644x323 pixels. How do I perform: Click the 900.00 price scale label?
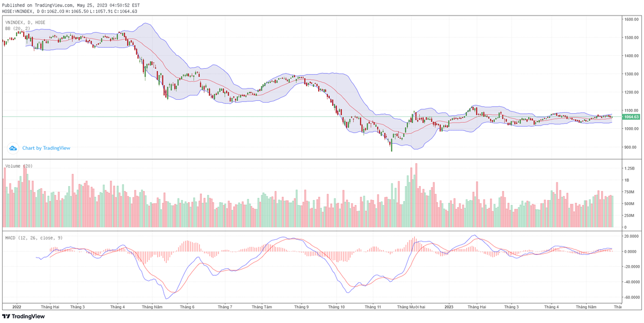pyautogui.click(x=629, y=147)
